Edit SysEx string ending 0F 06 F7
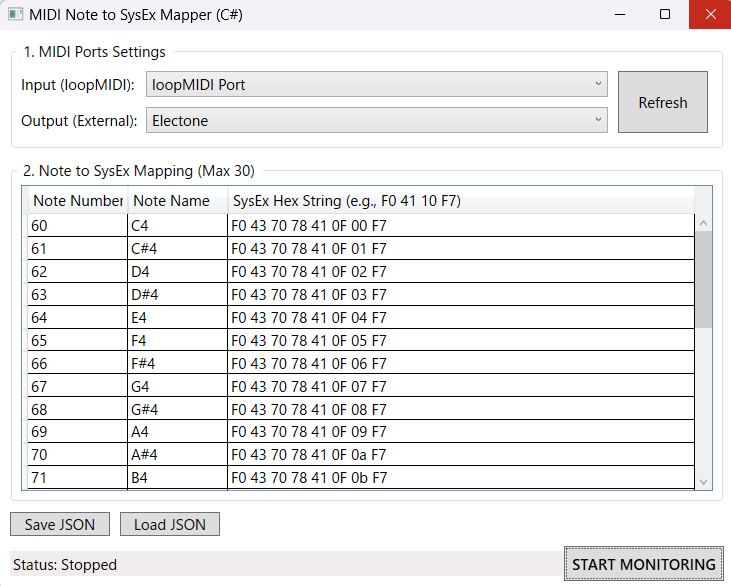731x586 pixels. pyautogui.click(x=461, y=363)
